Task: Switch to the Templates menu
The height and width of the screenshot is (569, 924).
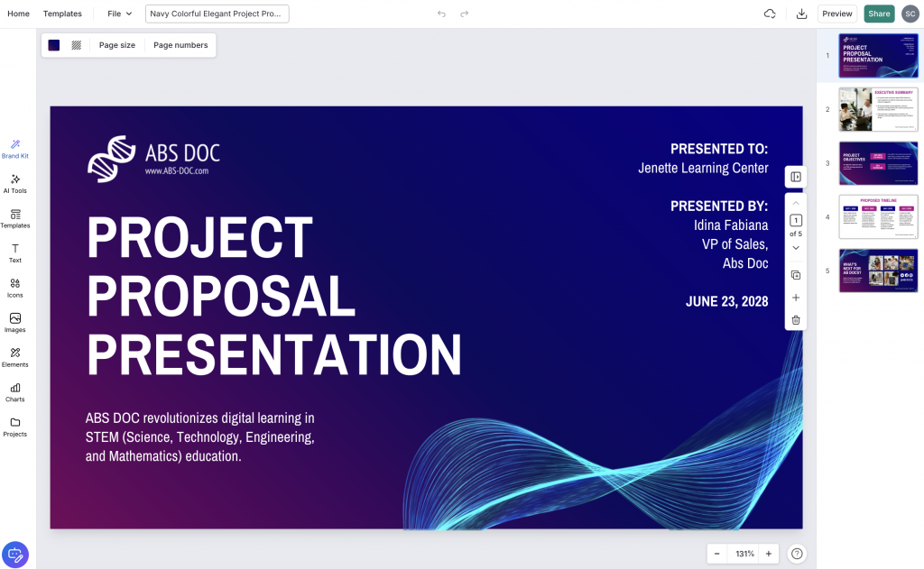Action: [62, 14]
